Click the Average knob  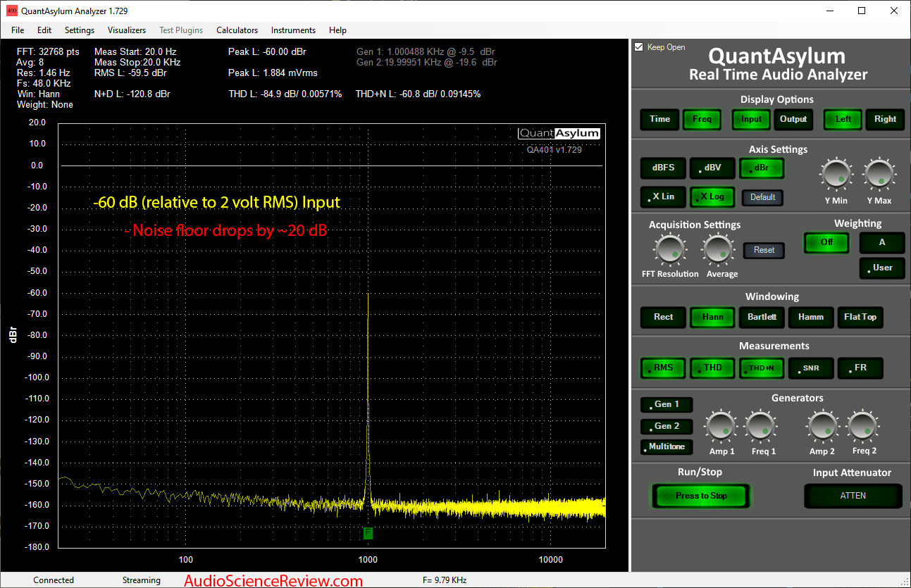[717, 249]
